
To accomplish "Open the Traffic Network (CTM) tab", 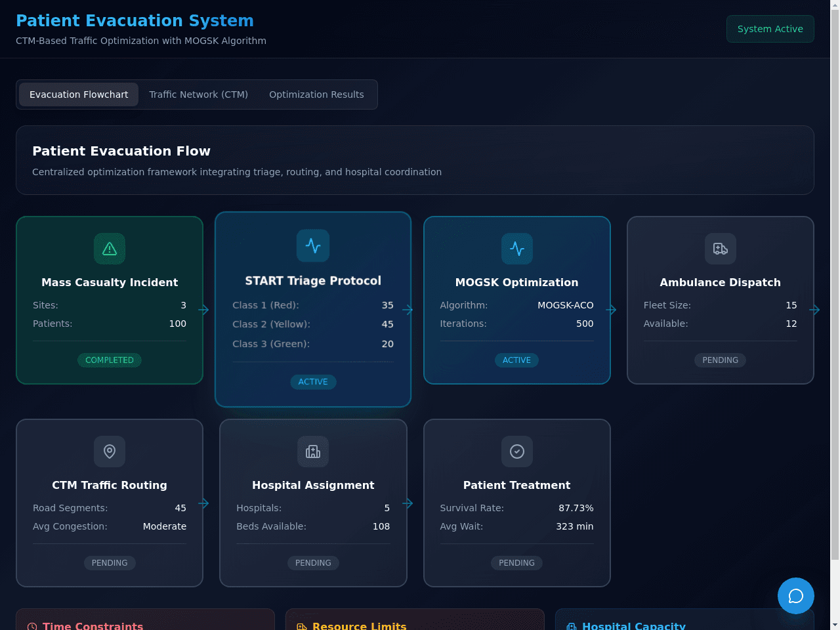I will [x=198, y=94].
